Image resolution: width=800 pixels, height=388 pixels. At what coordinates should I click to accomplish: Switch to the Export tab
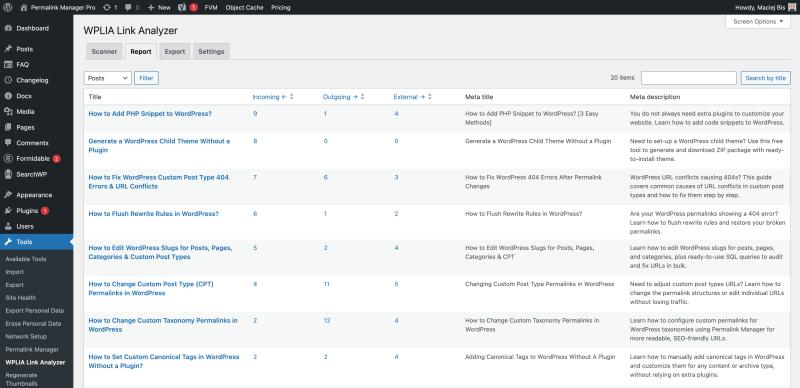pos(174,52)
